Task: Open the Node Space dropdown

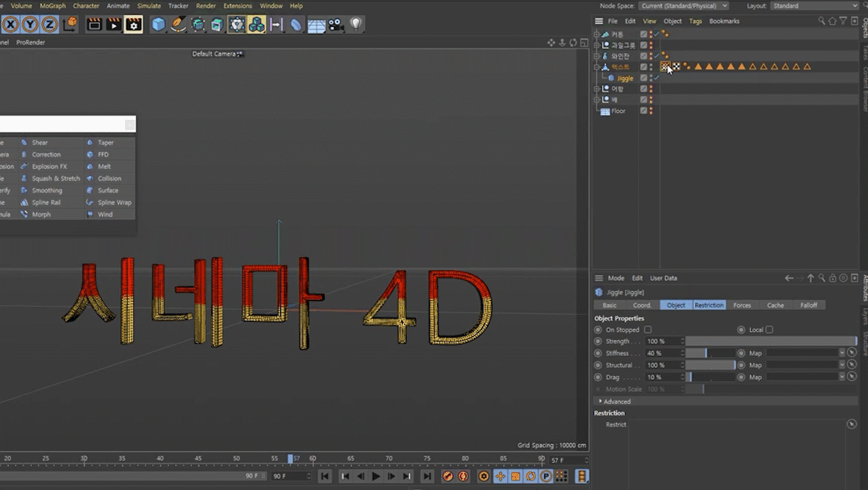Action: point(684,6)
